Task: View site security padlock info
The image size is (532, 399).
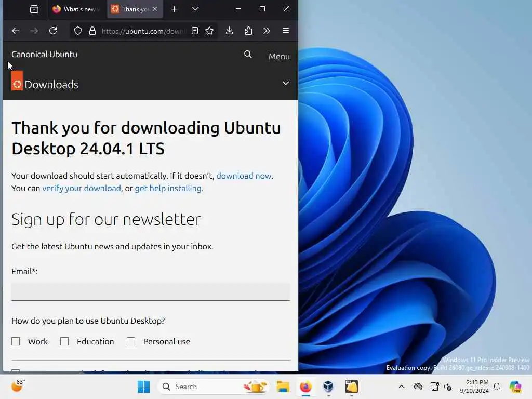Action: [x=92, y=31]
